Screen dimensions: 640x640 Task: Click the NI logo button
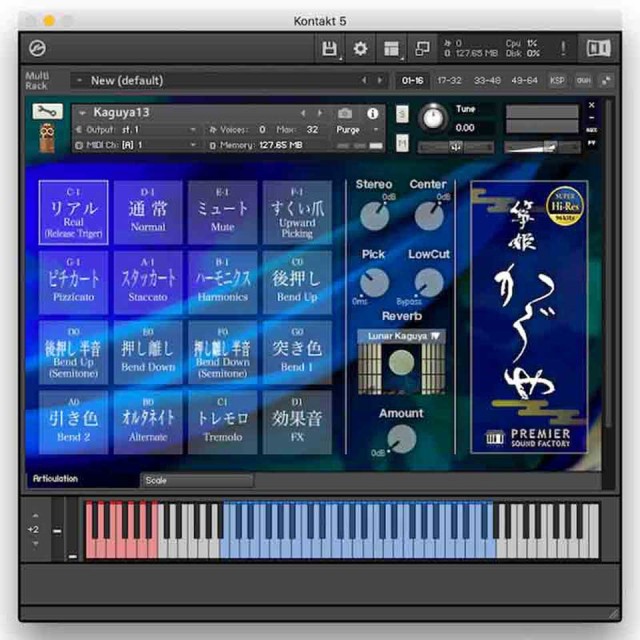point(598,48)
